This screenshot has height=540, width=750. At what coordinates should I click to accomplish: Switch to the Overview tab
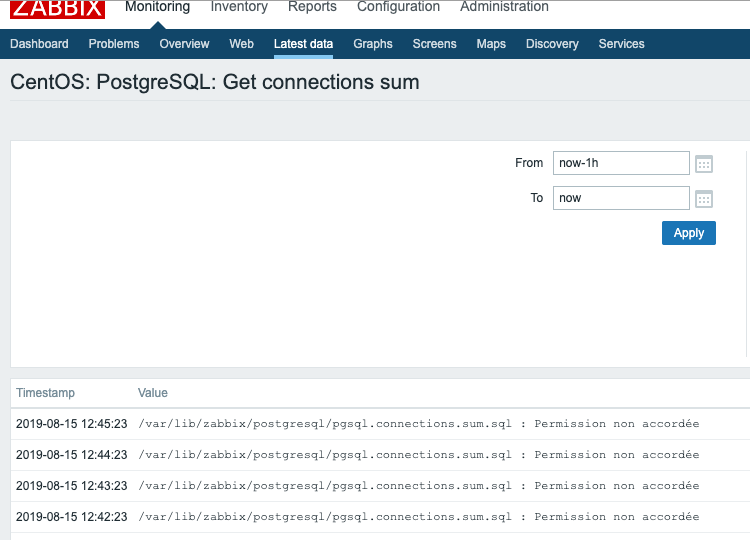184,44
